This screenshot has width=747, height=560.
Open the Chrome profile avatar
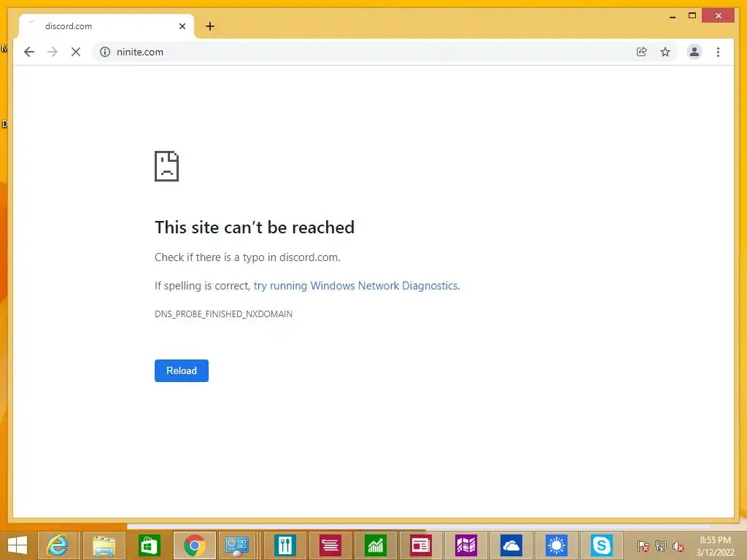click(x=694, y=52)
